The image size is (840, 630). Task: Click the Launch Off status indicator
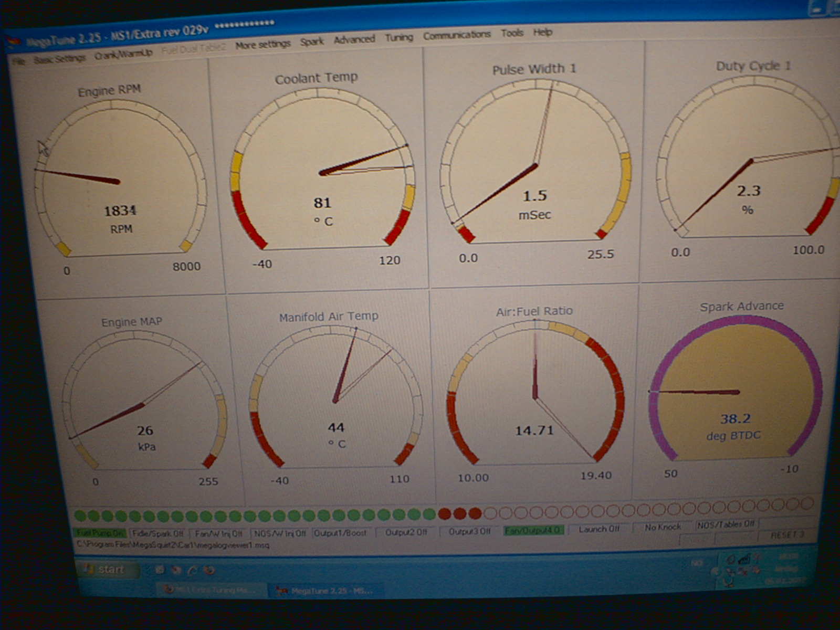[598, 529]
